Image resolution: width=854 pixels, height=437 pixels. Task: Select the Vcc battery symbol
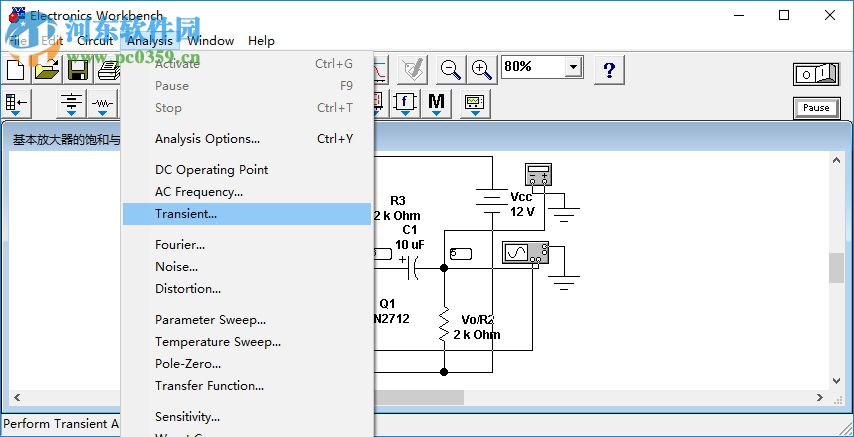point(492,201)
